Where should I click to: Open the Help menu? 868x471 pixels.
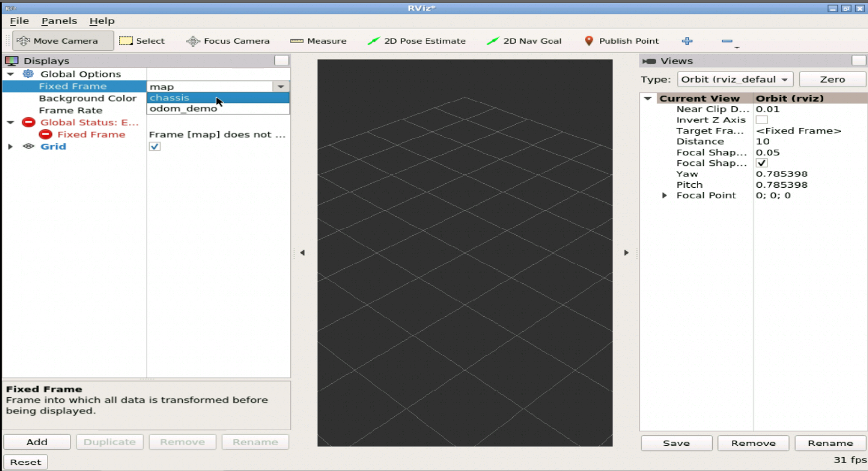pyautogui.click(x=102, y=21)
